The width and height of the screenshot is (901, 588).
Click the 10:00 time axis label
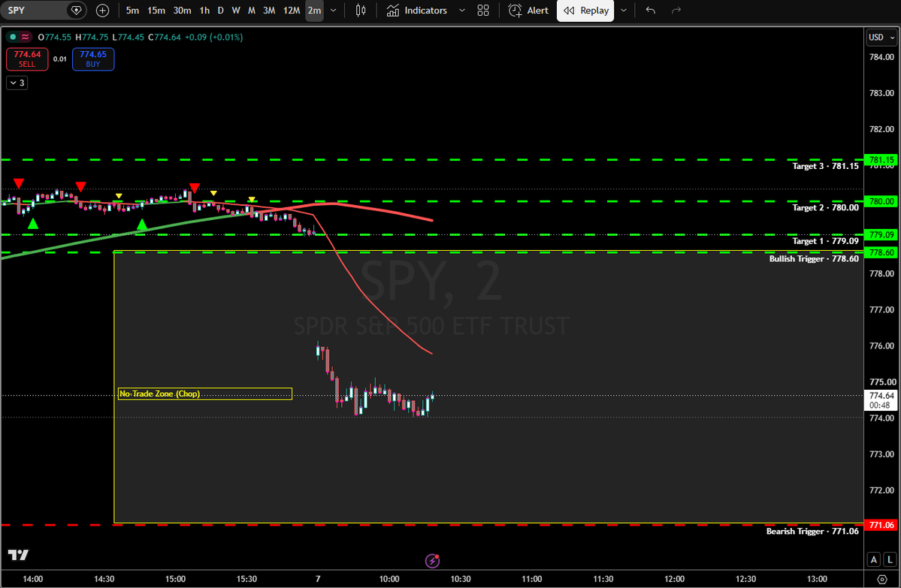point(389,579)
